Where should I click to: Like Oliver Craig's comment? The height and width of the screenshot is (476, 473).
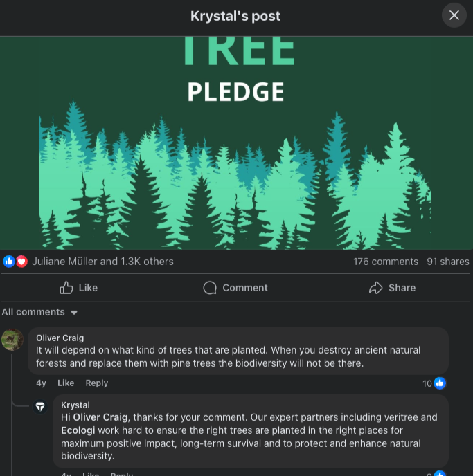tap(66, 383)
